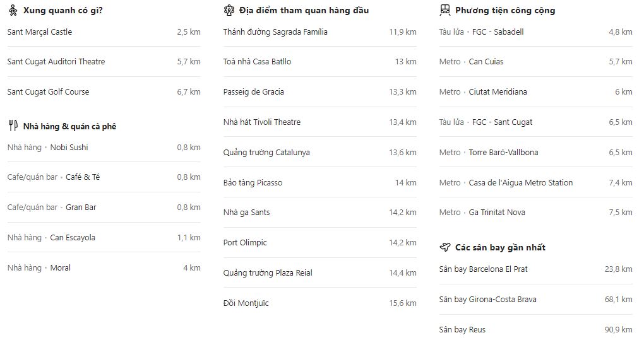Click the walking person icon beside Xung quanh có gì
644x345 pixels.
[x=13, y=10]
